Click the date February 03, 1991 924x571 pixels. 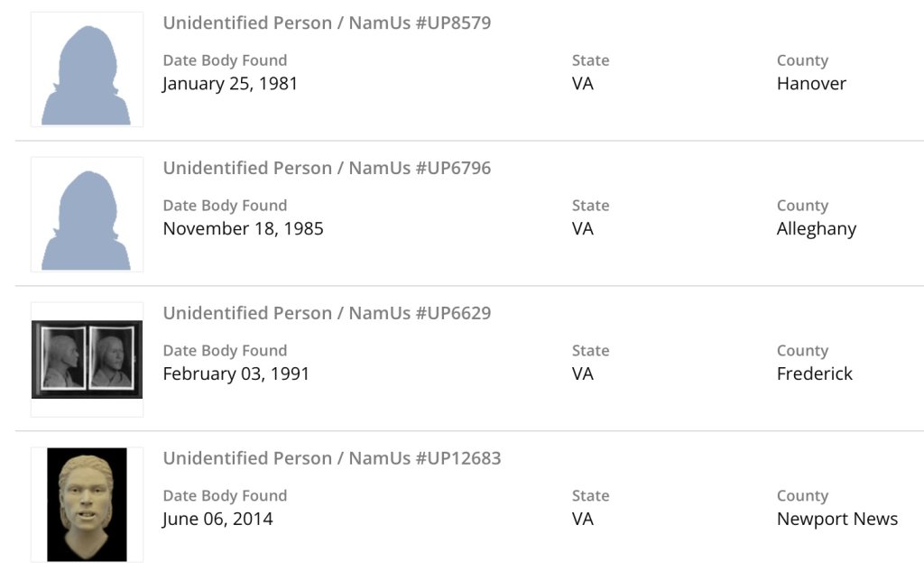236,374
